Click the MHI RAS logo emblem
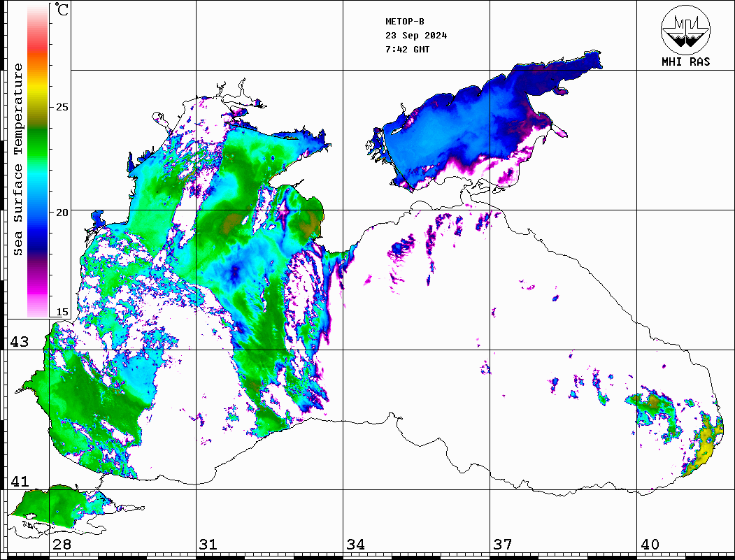Viewport: 735px width, 560px height. click(685, 29)
